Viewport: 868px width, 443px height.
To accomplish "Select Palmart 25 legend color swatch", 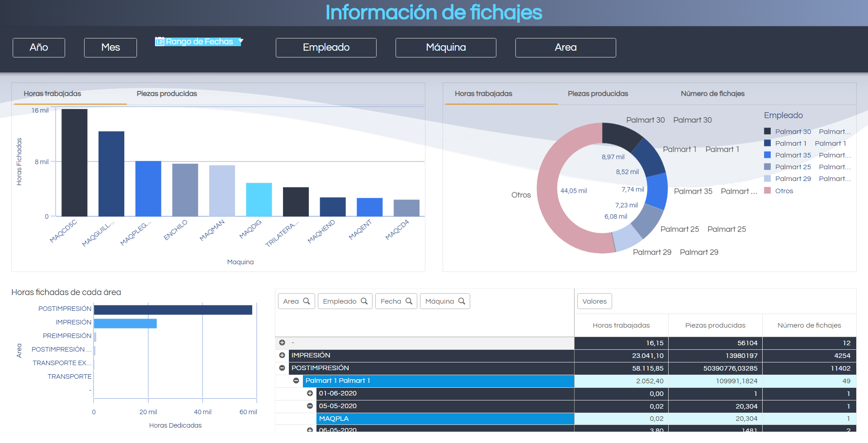I will coord(767,167).
